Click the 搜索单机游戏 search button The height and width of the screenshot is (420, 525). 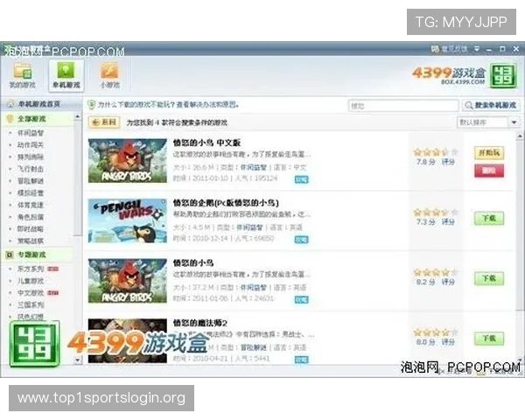click(491, 106)
